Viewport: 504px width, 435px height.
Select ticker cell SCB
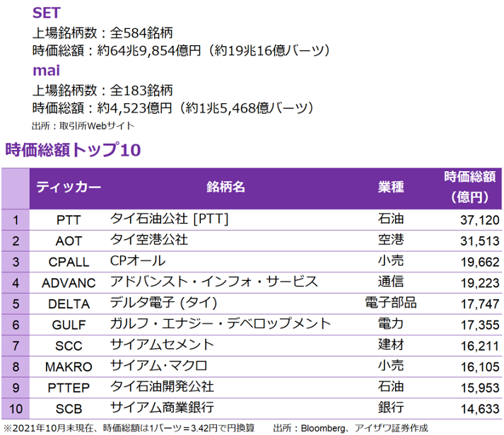69,409
